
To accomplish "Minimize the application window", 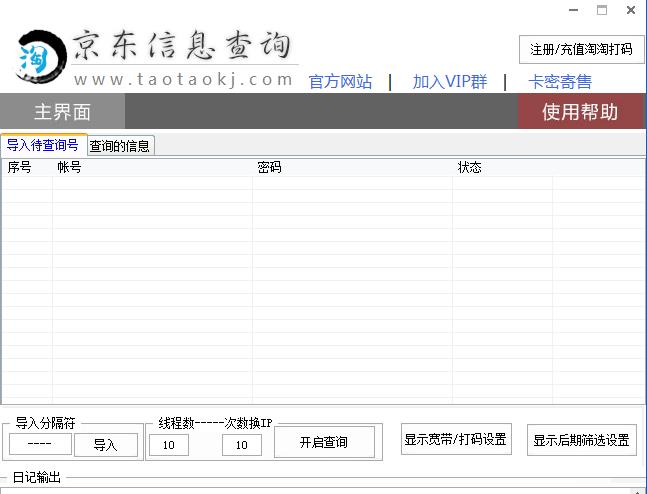I will pyautogui.click(x=571, y=10).
